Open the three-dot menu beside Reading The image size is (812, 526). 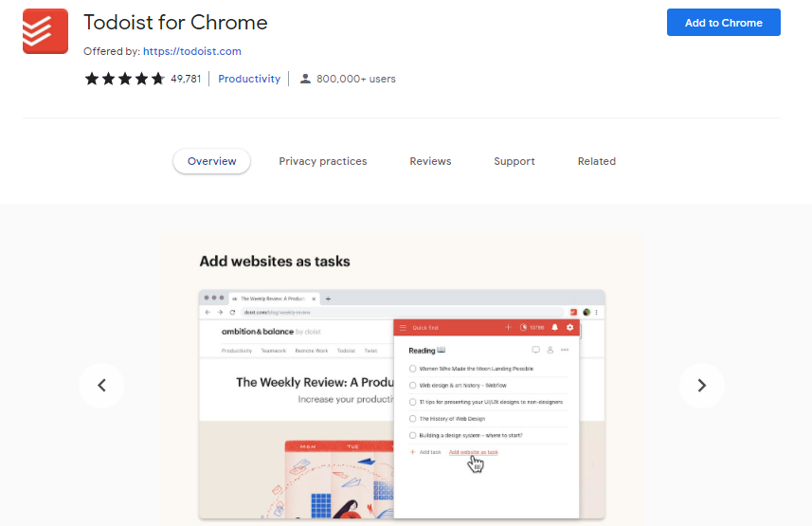coord(565,351)
